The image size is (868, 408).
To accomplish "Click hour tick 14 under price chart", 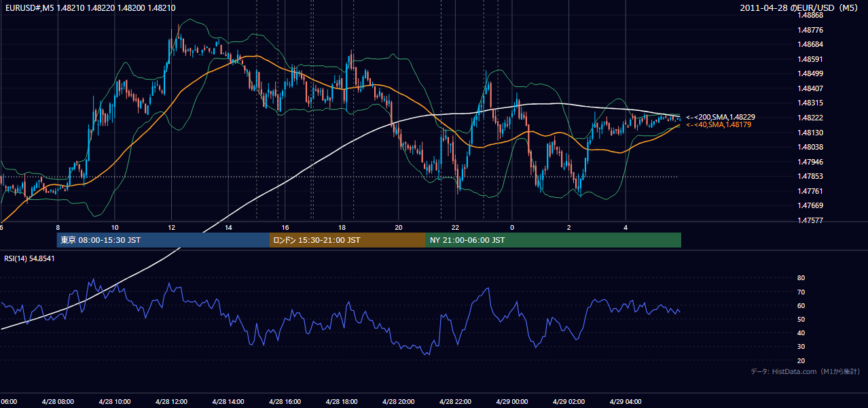I will (228, 228).
